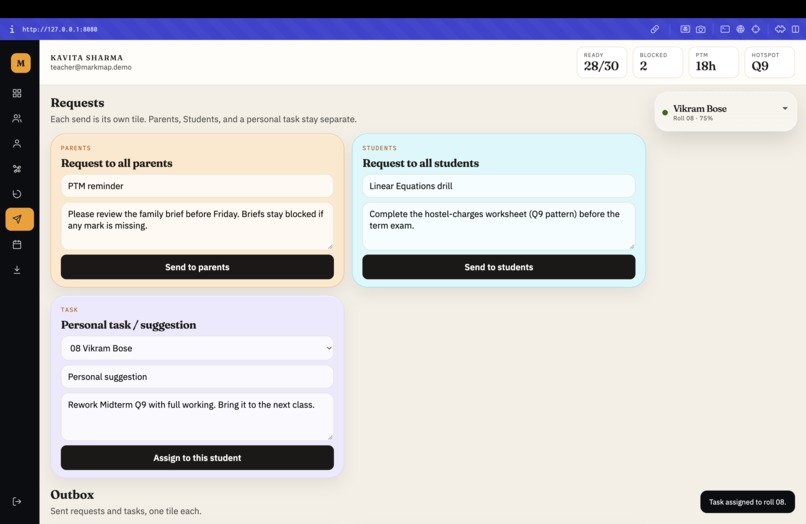Click the Send to parents button
This screenshot has width=806, height=524.
(197, 267)
